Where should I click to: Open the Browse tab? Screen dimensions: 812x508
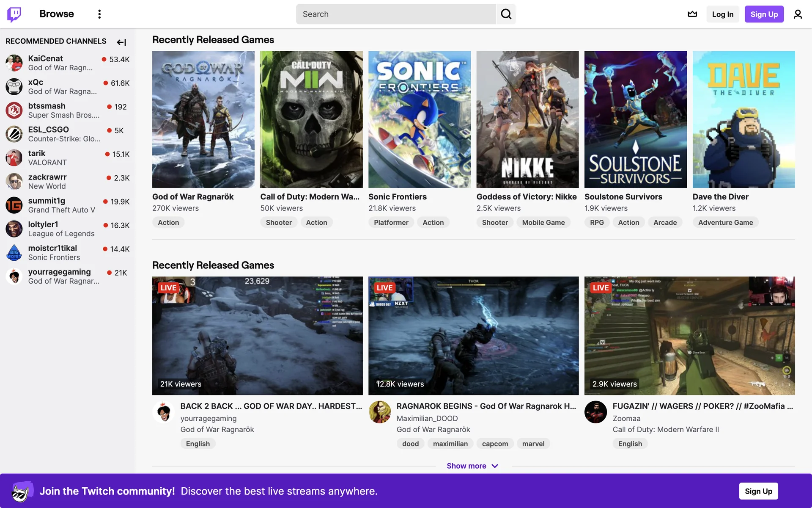point(57,14)
